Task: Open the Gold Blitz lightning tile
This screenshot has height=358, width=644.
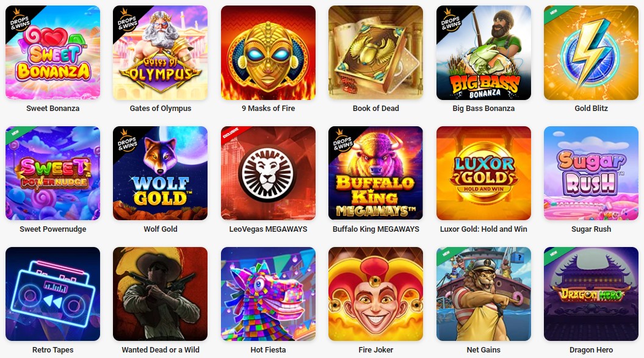Action: pyautogui.click(x=591, y=52)
